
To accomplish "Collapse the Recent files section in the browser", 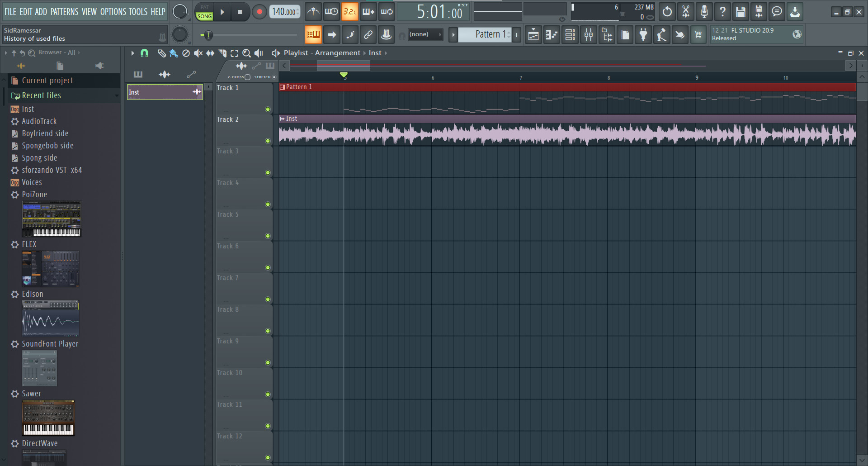I will [x=116, y=95].
